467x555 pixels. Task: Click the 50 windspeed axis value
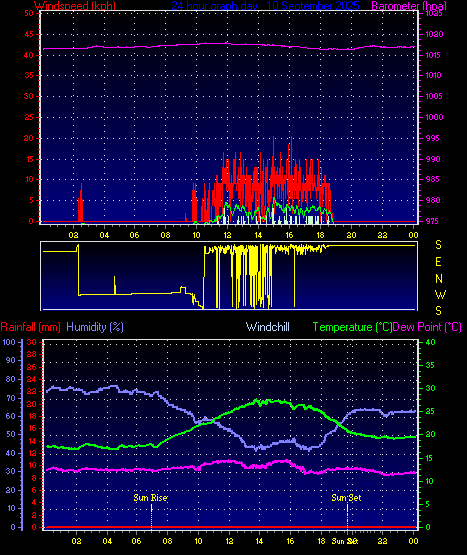(29, 13)
